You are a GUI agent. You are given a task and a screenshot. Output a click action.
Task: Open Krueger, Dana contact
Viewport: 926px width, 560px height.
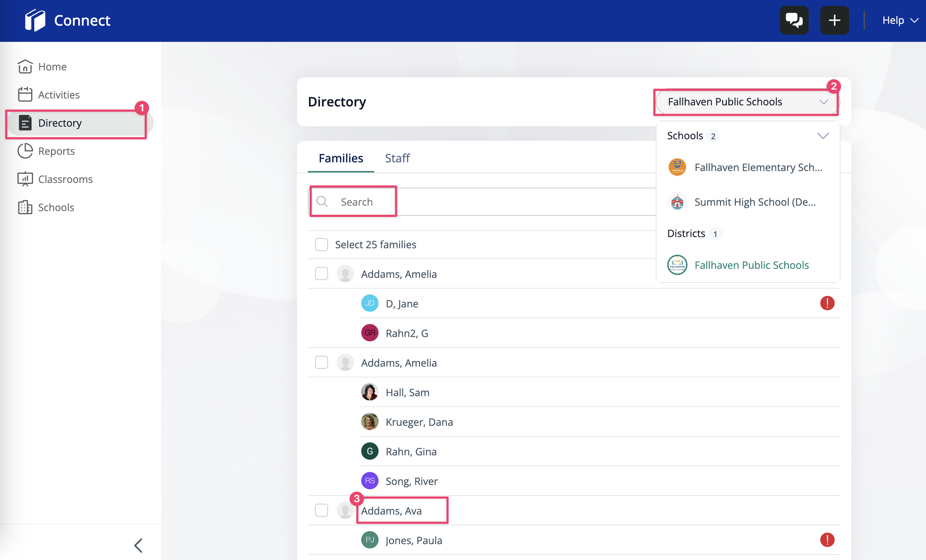(x=419, y=422)
